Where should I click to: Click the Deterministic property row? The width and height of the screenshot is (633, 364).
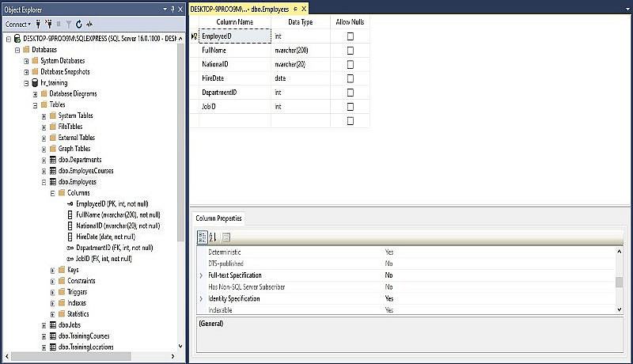click(x=407, y=252)
